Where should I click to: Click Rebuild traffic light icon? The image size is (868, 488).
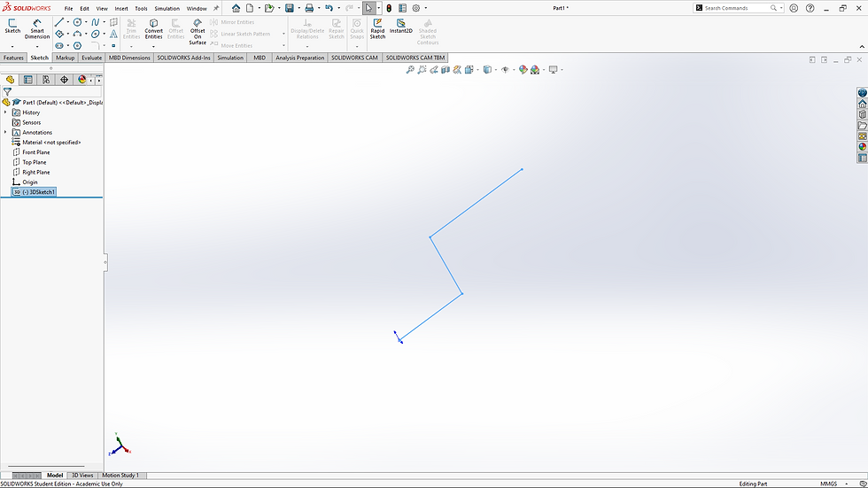tap(389, 8)
